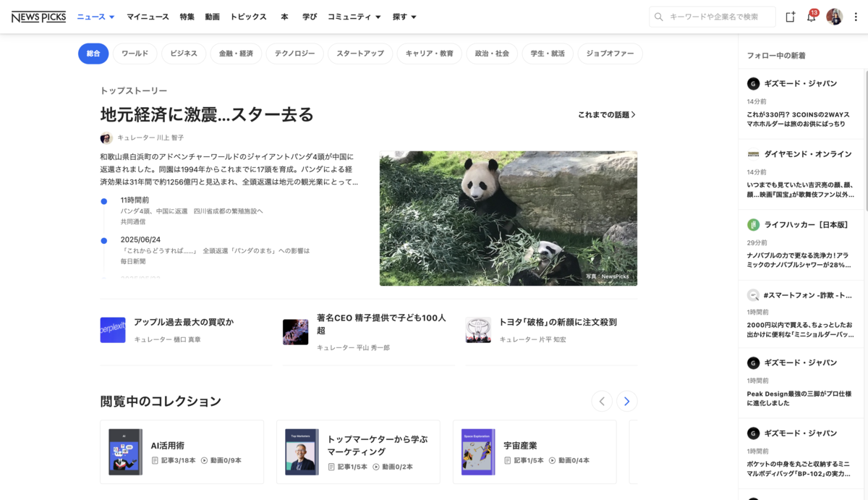Select the 学生・就活 category tab
This screenshot has height=500, width=868.
pyautogui.click(x=548, y=54)
